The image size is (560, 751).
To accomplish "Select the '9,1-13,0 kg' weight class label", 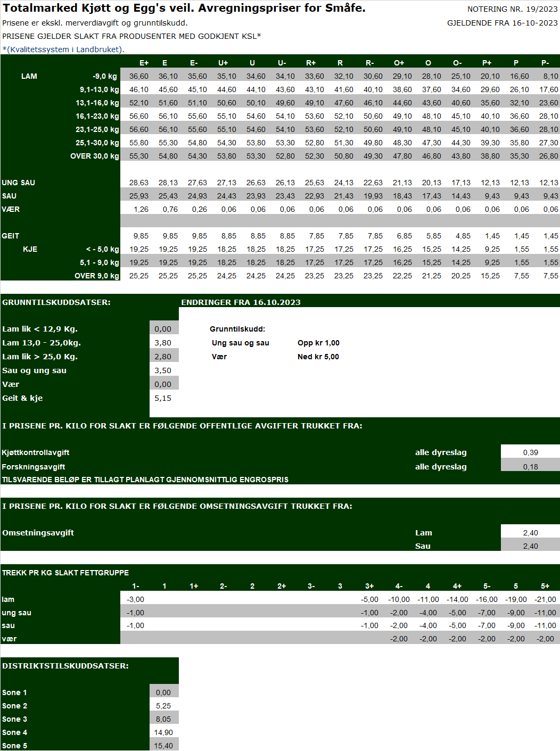I will click(99, 89).
